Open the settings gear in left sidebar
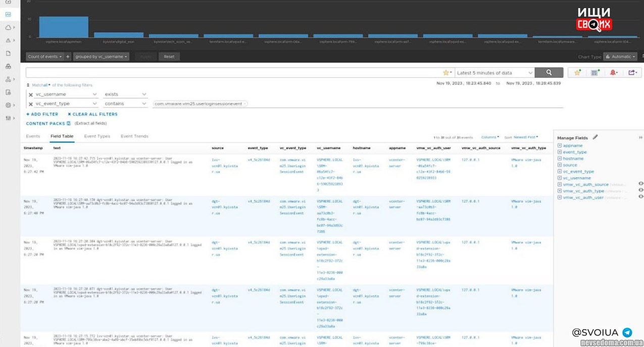644x347 pixels. click(8, 106)
